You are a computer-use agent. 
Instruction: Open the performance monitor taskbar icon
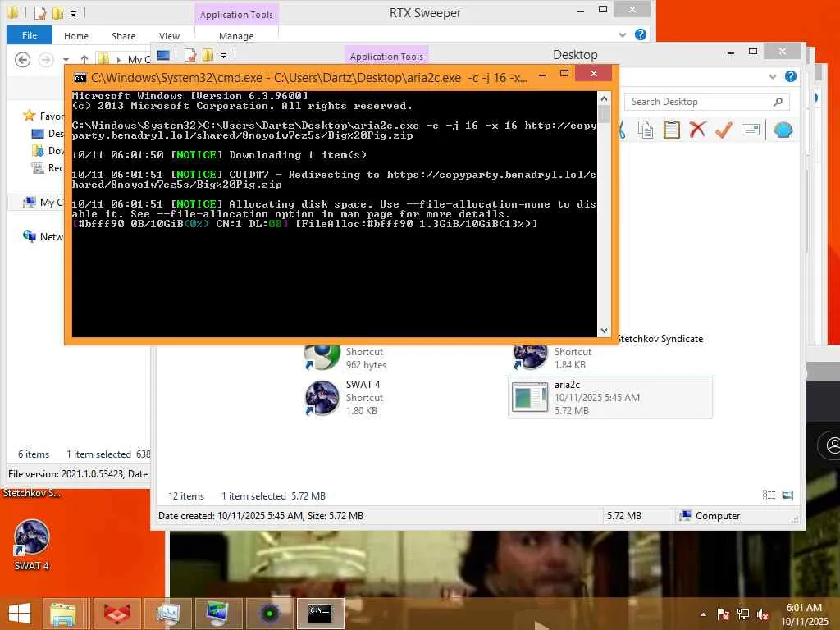[167, 614]
